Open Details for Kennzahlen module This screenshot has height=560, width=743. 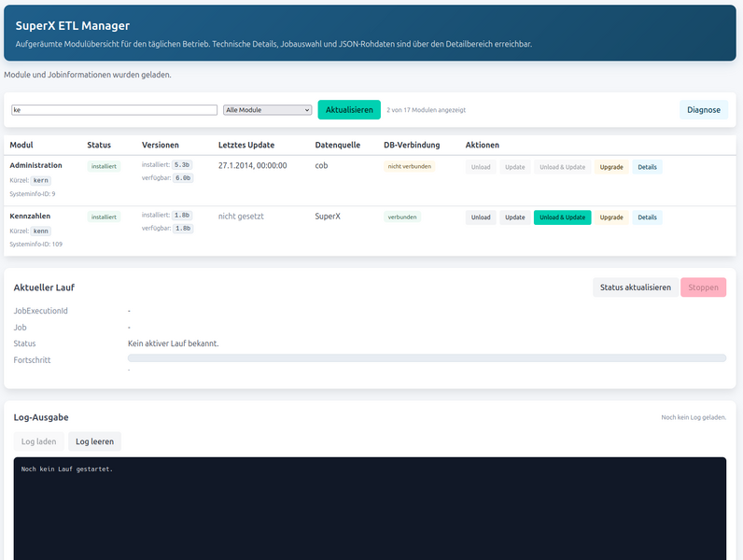point(647,217)
